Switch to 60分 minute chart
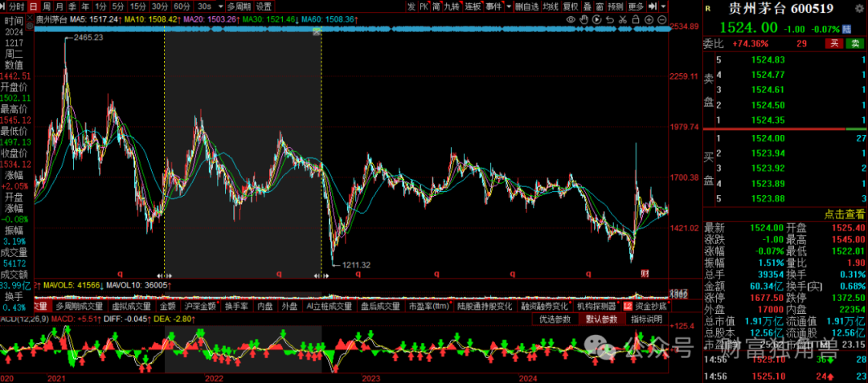 (182, 6)
